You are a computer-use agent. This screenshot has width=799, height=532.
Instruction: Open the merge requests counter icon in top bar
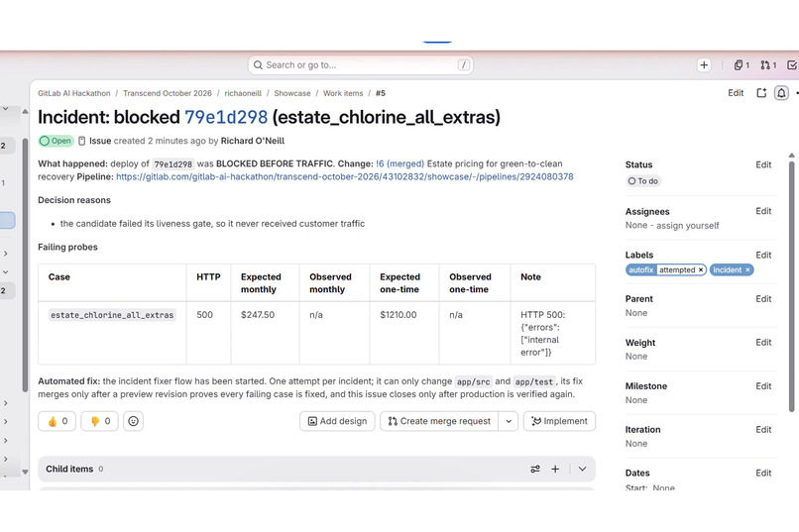768,65
